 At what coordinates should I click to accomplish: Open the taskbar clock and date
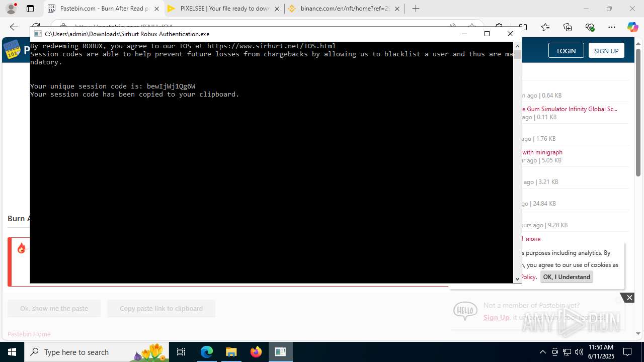(601, 352)
